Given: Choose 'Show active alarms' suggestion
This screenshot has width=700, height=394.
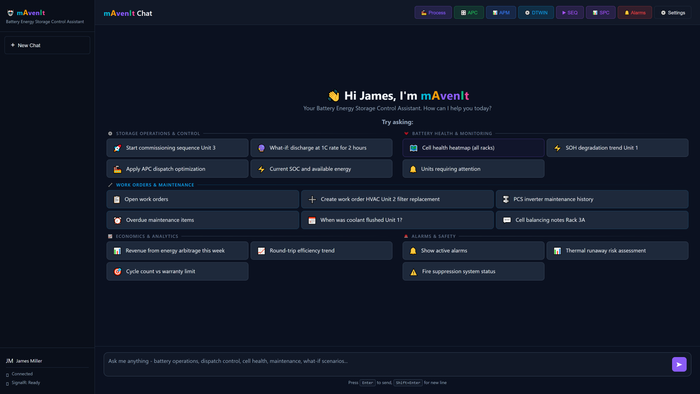Looking at the screenshot, I should [x=473, y=251].
